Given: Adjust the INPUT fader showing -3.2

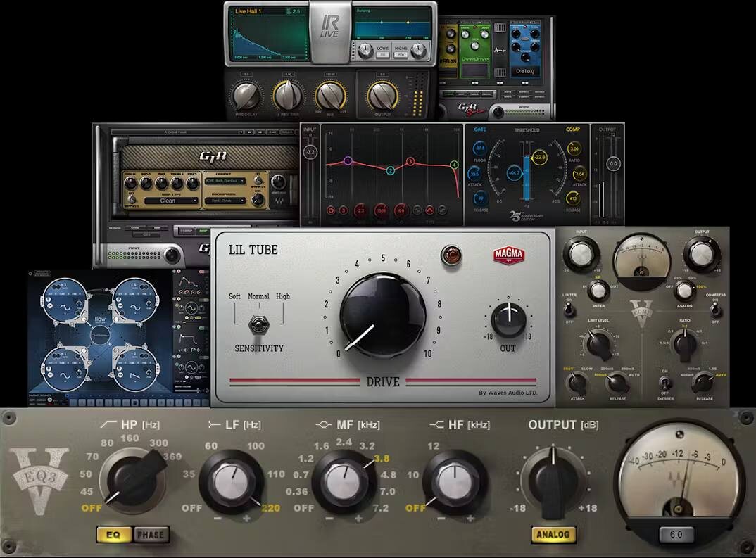Looking at the screenshot, I should pyautogui.click(x=310, y=152).
